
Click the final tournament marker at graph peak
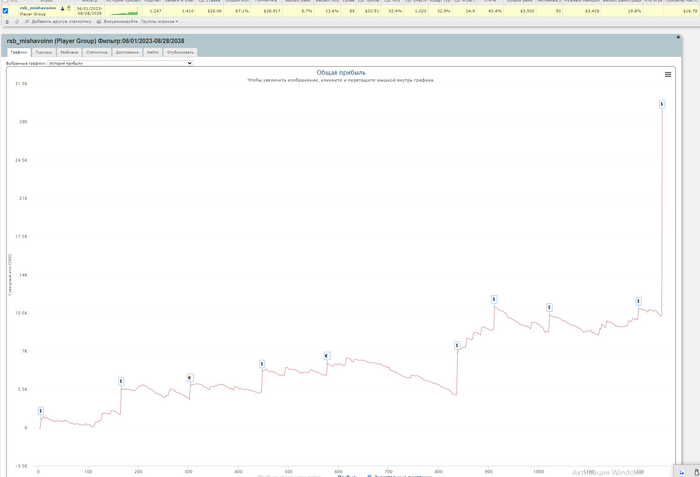click(662, 104)
